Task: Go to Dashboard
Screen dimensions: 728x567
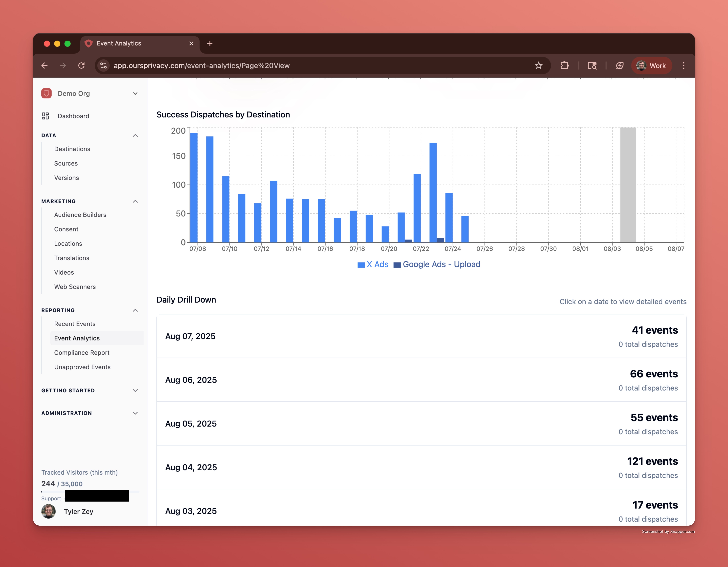Action: click(x=73, y=116)
